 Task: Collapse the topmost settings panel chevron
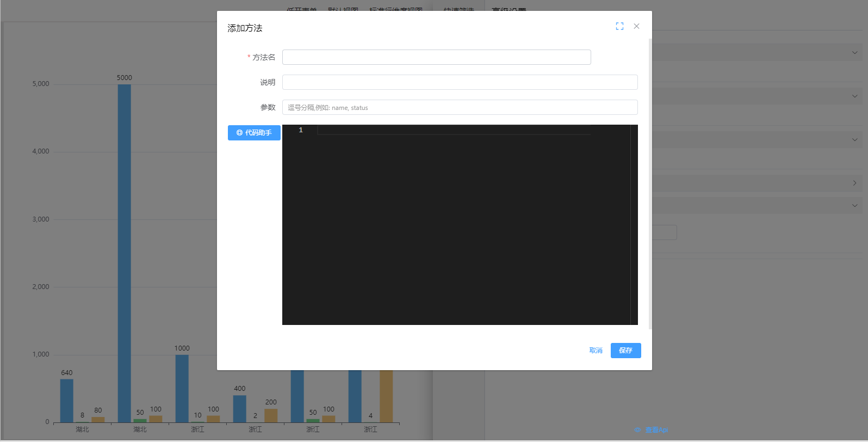pos(854,53)
